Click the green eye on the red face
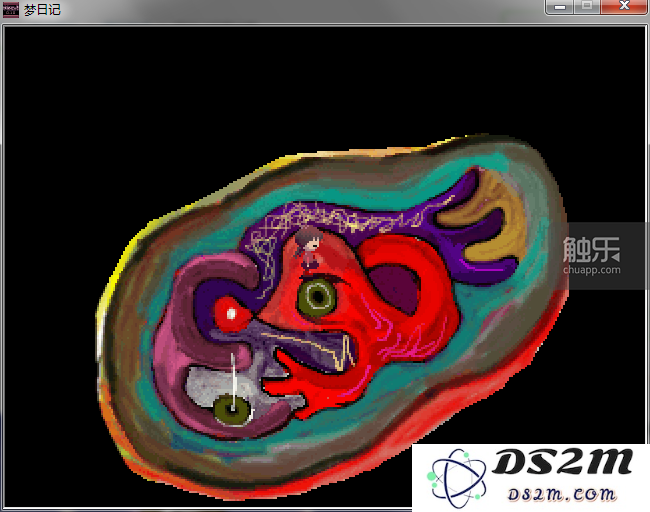 (317, 297)
